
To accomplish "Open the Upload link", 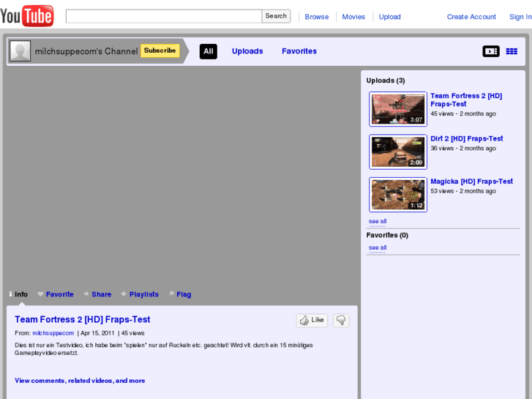I will point(389,17).
